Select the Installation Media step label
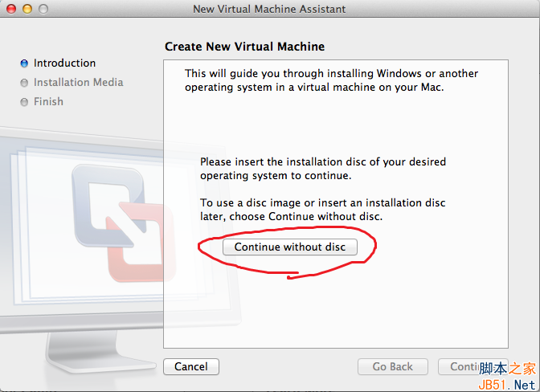 click(x=78, y=82)
